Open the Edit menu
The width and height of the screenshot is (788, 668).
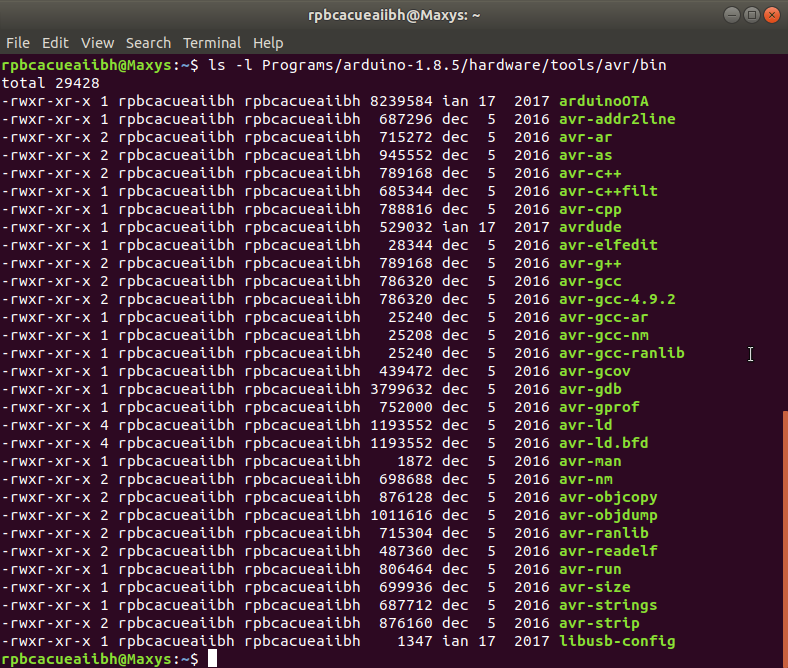tap(55, 43)
